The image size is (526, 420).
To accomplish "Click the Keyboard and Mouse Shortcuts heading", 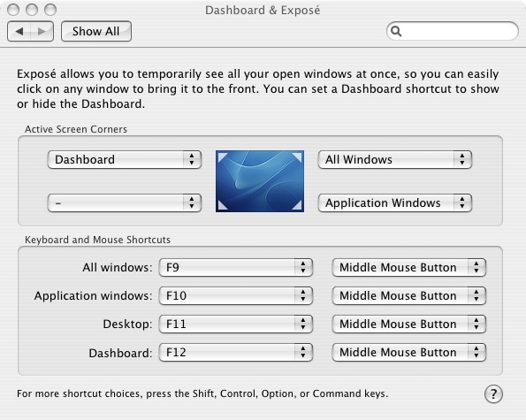I will pos(97,240).
